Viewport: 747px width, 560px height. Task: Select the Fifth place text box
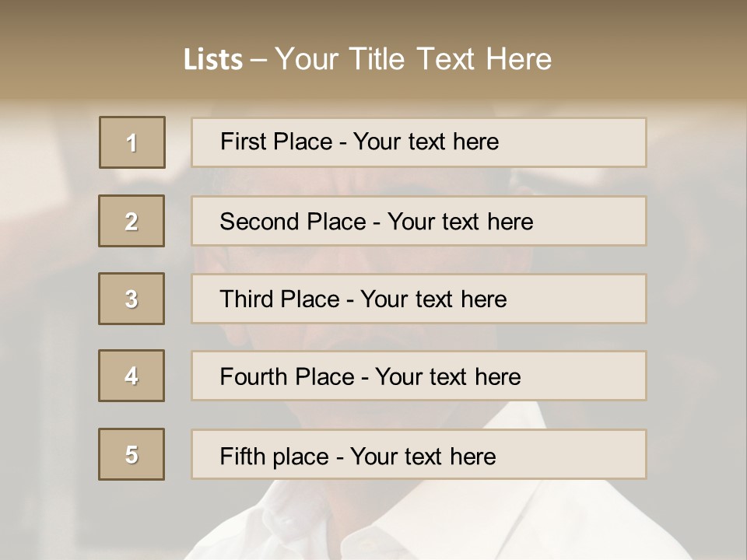[x=419, y=454]
